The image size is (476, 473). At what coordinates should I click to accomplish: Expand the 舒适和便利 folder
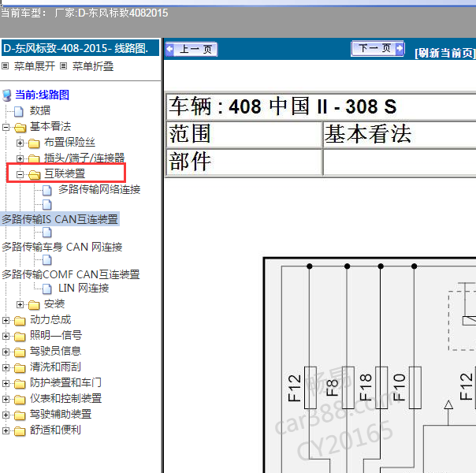6,430
